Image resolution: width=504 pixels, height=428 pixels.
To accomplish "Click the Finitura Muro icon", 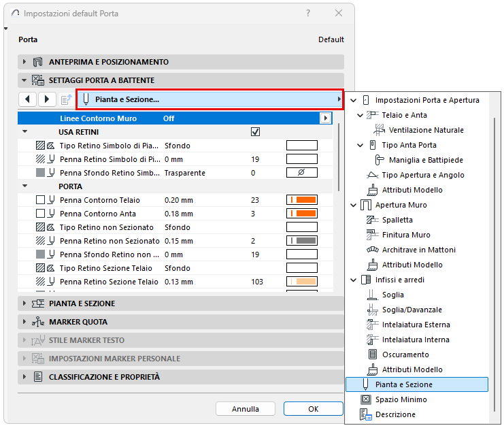I will pos(372,235).
